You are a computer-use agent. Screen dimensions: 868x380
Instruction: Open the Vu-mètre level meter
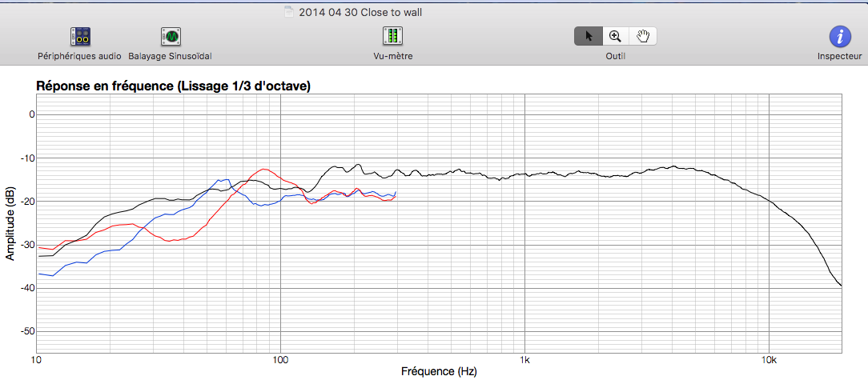(392, 37)
